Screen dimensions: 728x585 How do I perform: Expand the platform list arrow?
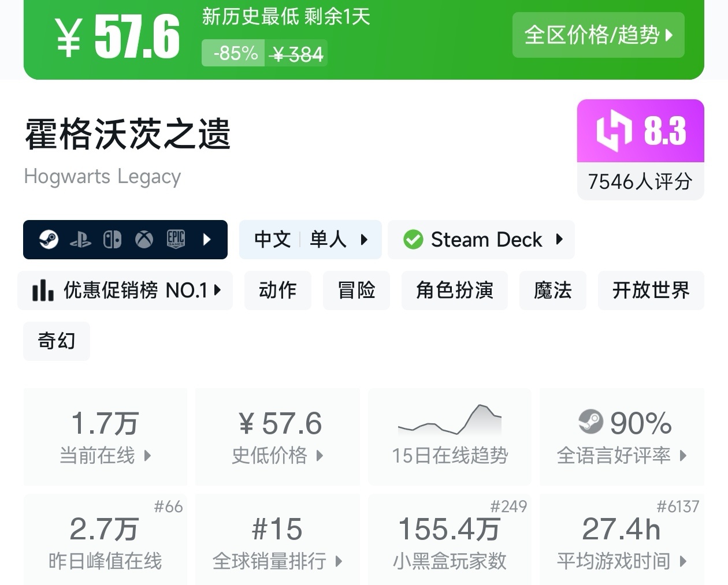click(x=207, y=240)
